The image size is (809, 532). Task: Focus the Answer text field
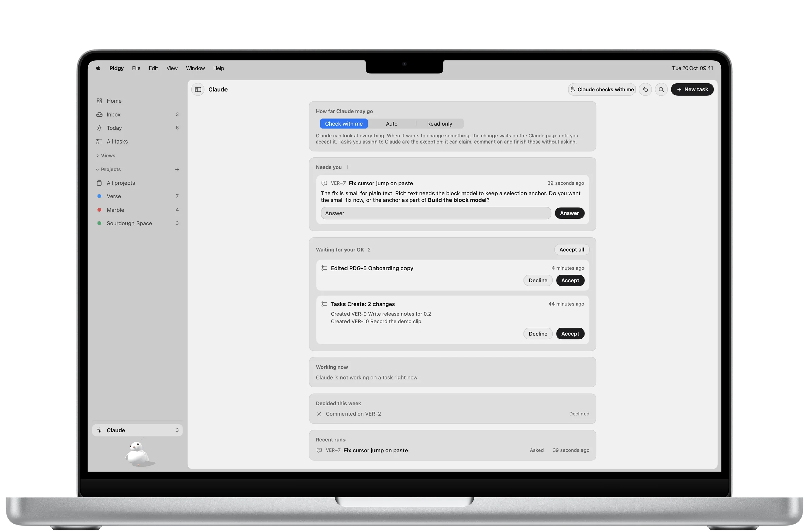pyautogui.click(x=436, y=213)
